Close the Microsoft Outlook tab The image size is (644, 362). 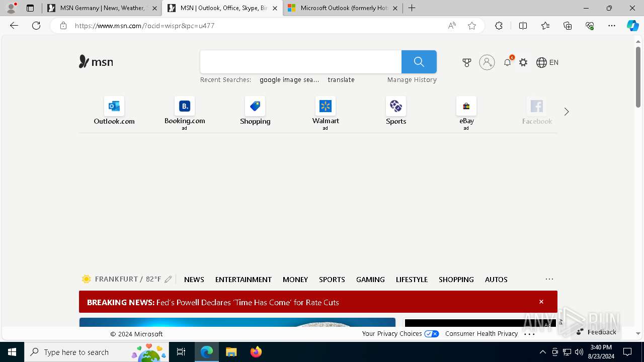395,8
